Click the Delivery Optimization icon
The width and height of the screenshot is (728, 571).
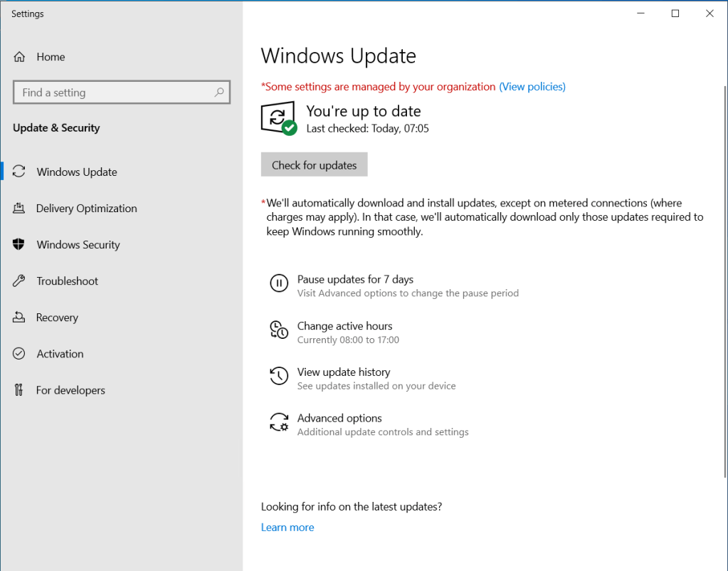19,209
